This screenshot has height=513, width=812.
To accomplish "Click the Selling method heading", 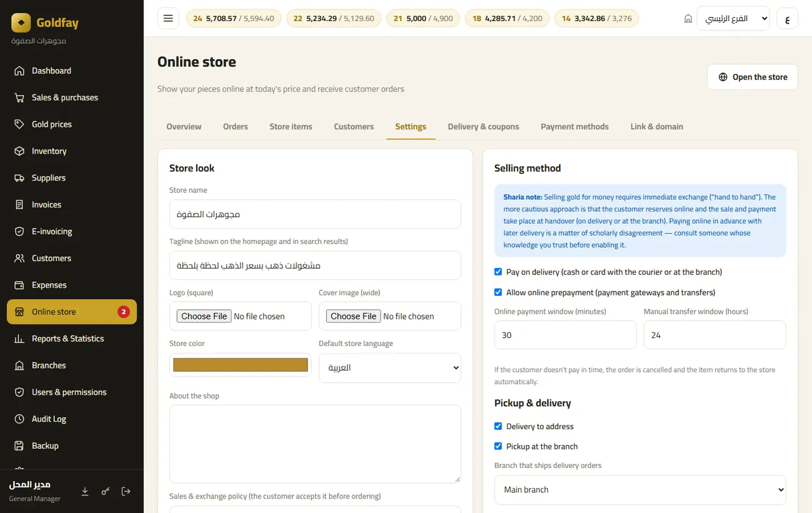I will (528, 168).
